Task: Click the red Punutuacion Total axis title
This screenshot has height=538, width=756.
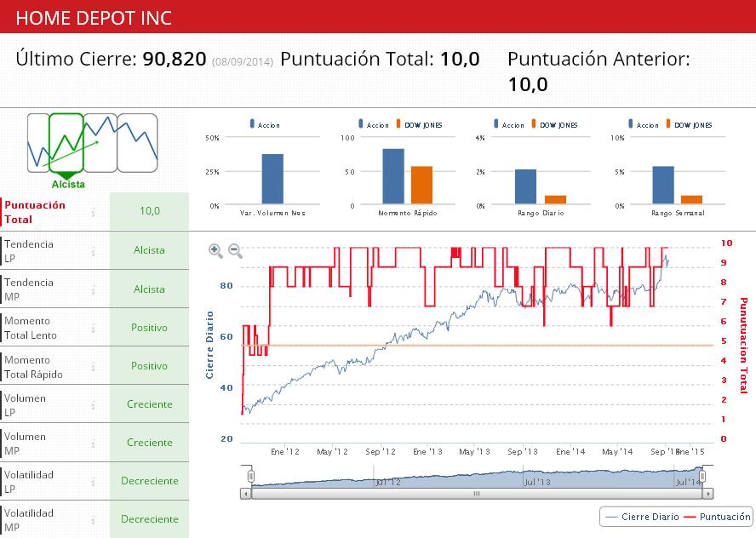Action: pyautogui.click(x=743, y=346)
